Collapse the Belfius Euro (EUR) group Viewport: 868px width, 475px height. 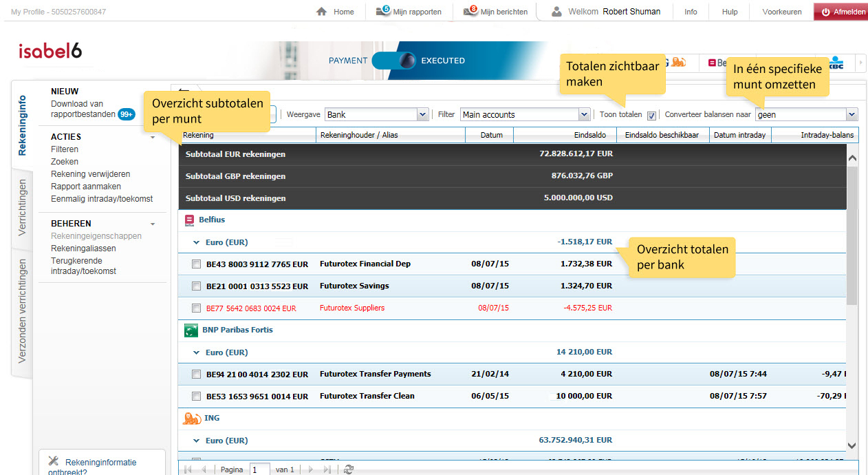click(x=197, y=242)
